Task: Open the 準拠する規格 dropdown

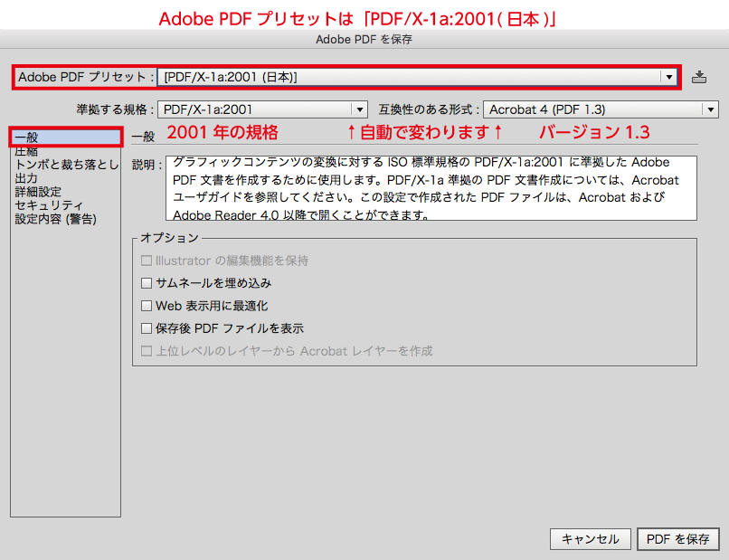Action: [x=262, y=109]
